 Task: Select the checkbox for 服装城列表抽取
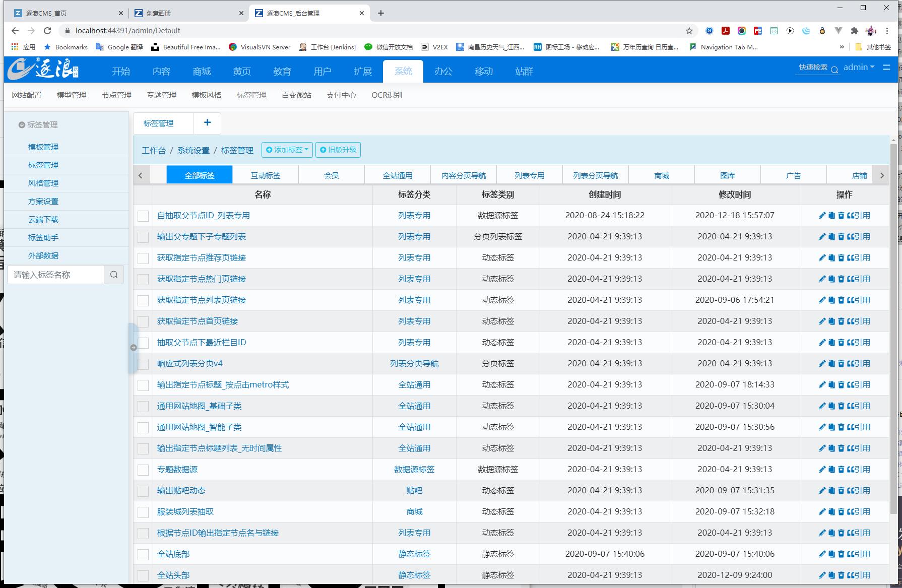click(143, 511)
